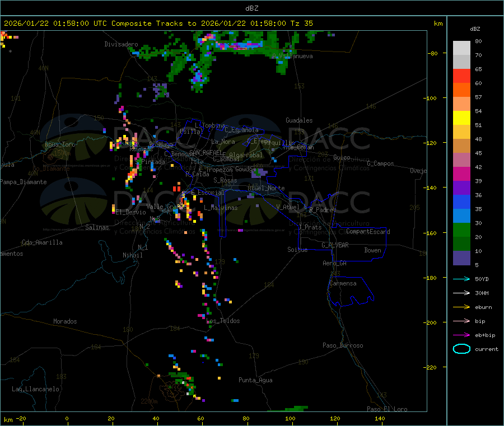Click the Nihuil map label
This screenshot has width=504, height=426.
click(132, 255)
